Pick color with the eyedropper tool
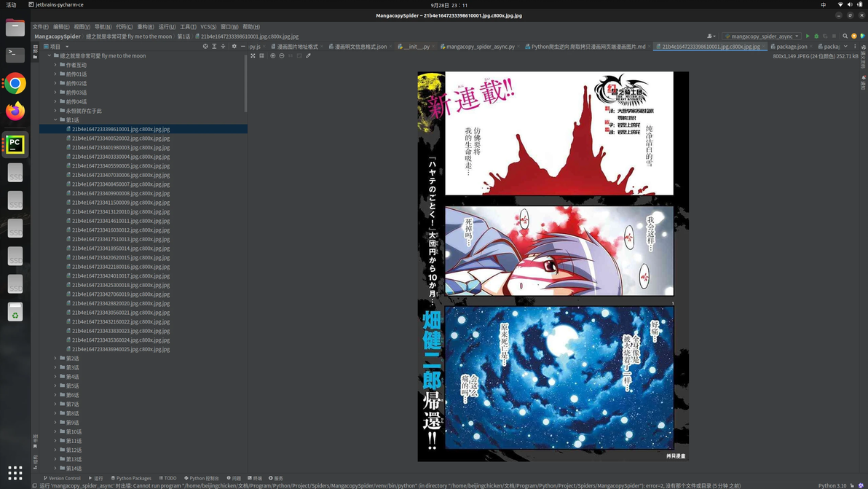This screenshot has height=489, width=868. point(308,56)
